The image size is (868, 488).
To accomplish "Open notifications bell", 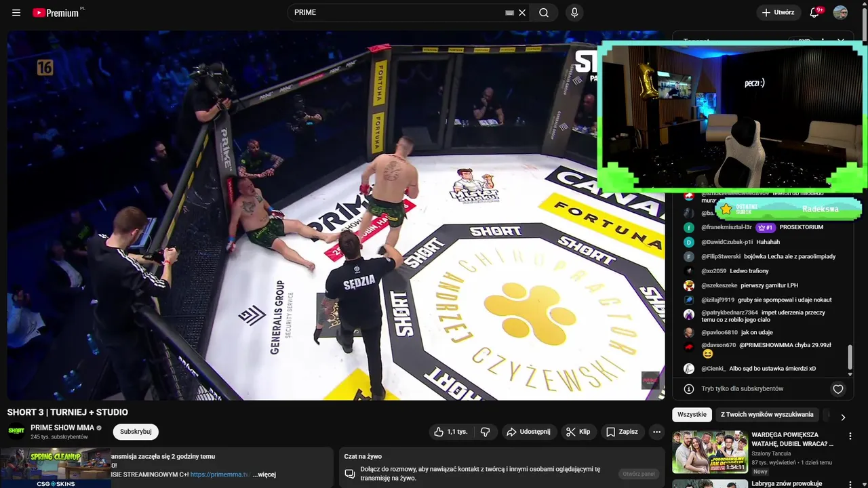I will pos(815,12).
